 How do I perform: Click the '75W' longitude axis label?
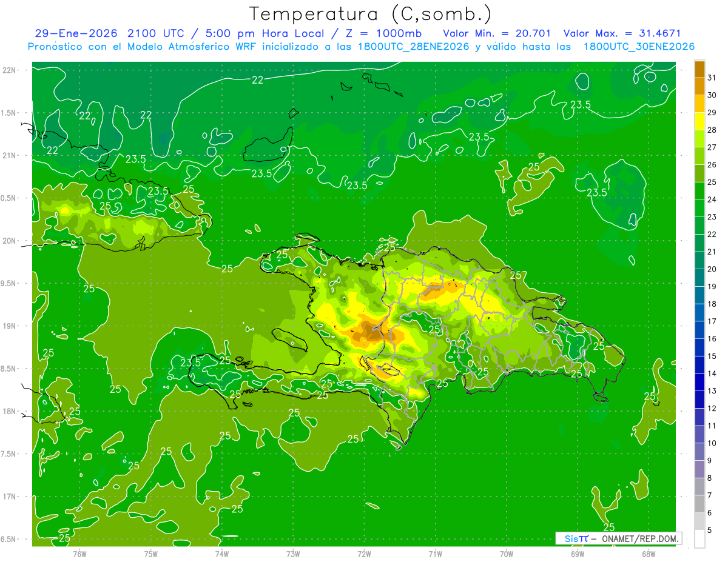click(151, 554)
